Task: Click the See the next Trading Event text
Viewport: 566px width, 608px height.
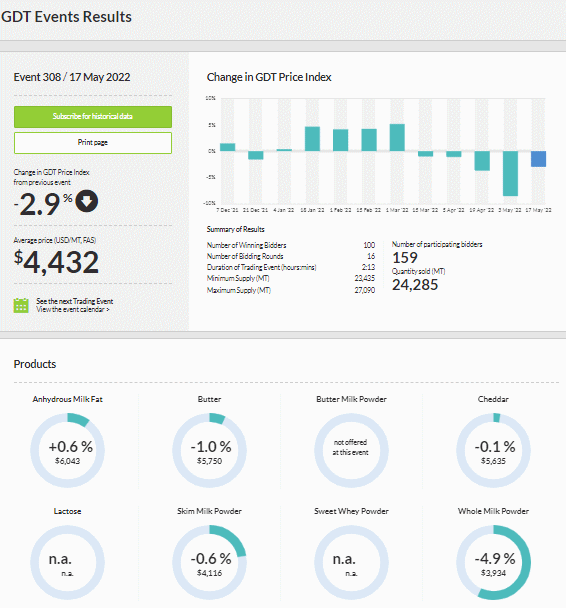Action: [75, 301]
